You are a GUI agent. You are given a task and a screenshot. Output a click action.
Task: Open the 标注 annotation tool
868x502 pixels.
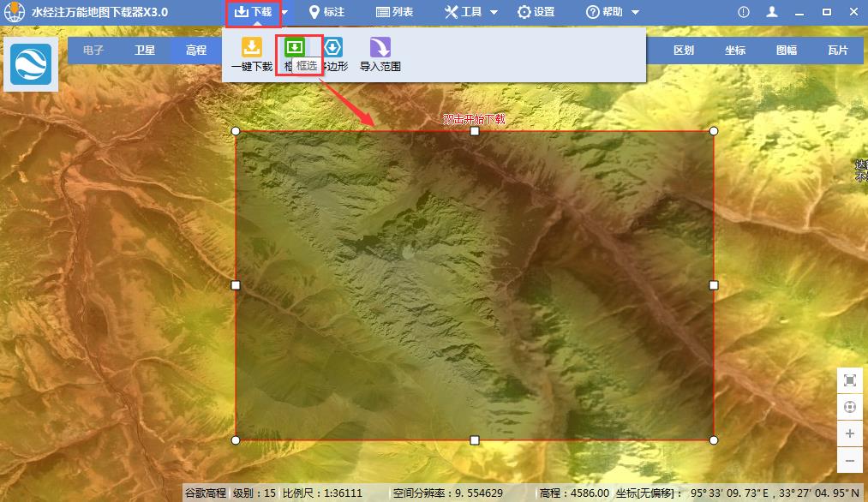[x=326, y=12]
